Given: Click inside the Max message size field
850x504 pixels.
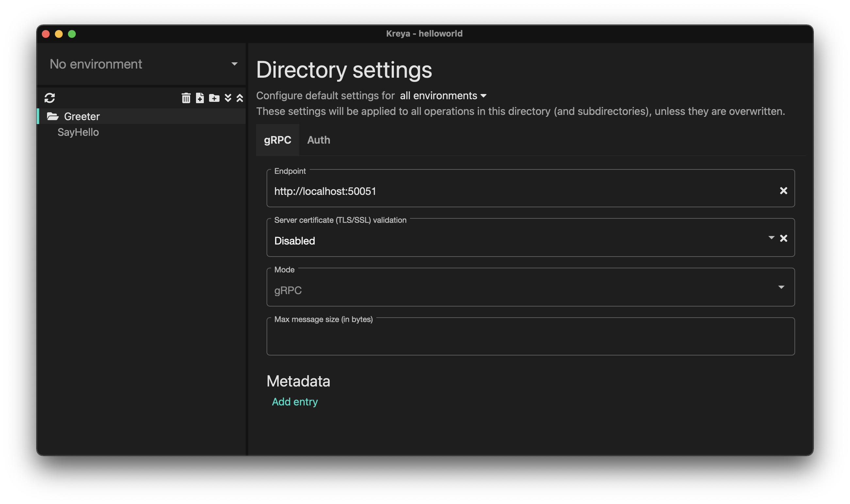Looking at the screenshot, I should (x=530, y=339).
